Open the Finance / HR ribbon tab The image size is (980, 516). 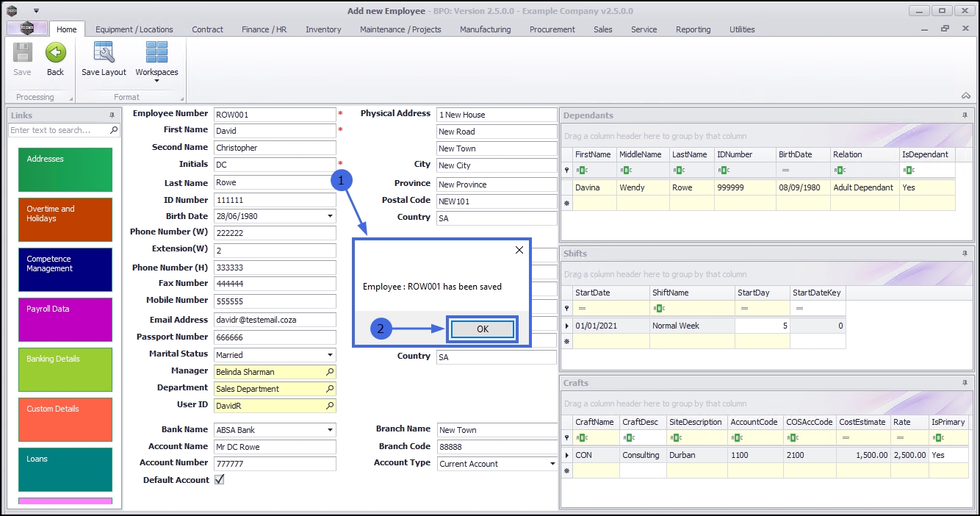[x=264, y=29]
